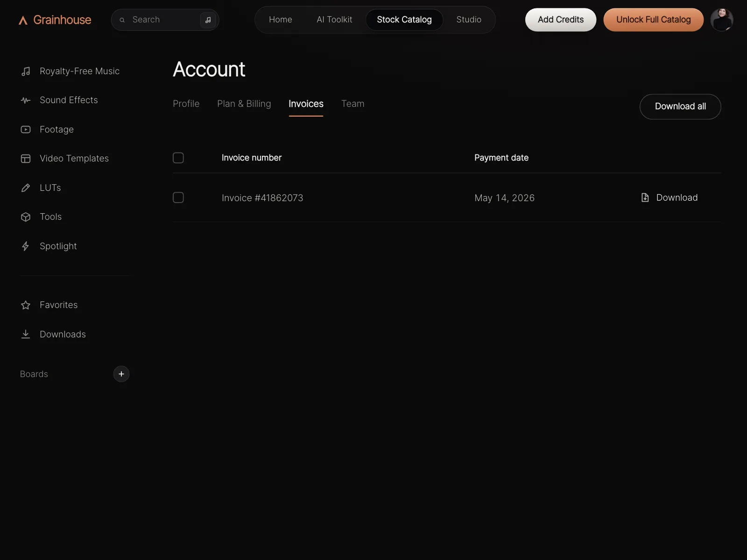Image resolution: width=747 pixels, height=560 pixels.
Task: Click the LUTs pencil icon
Action: [26, 188]
